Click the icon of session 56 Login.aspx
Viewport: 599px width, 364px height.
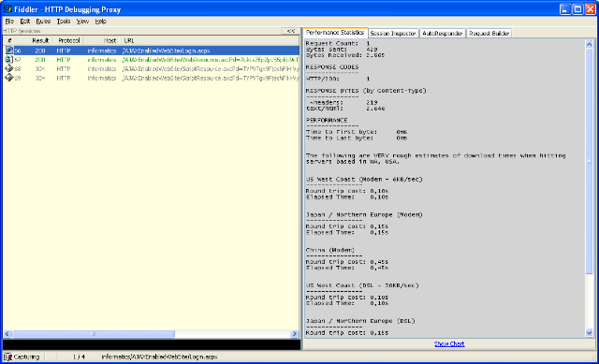(9, 51)
